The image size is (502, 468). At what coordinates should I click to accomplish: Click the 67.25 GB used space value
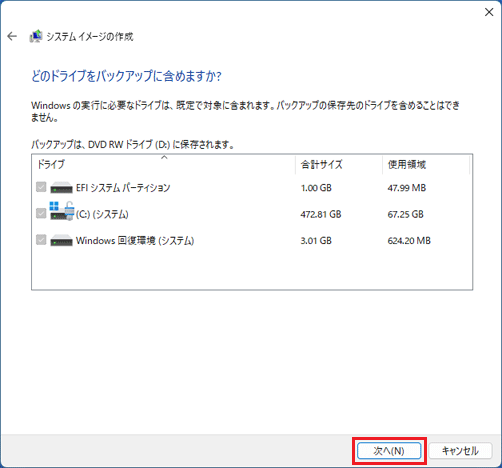click(x=405, y=214)
